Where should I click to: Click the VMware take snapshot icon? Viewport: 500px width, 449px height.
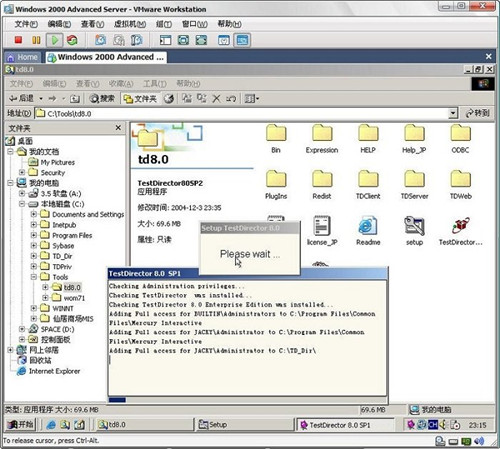101,40
